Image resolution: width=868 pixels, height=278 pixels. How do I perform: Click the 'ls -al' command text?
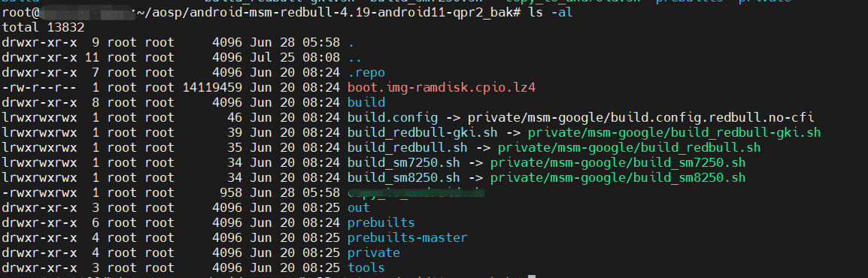551,12
